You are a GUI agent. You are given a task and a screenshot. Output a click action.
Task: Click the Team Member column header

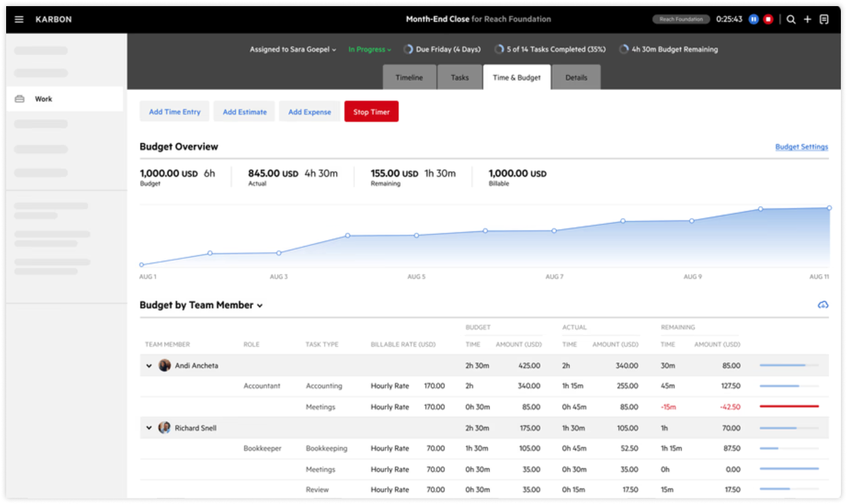(x=167, y=345)
